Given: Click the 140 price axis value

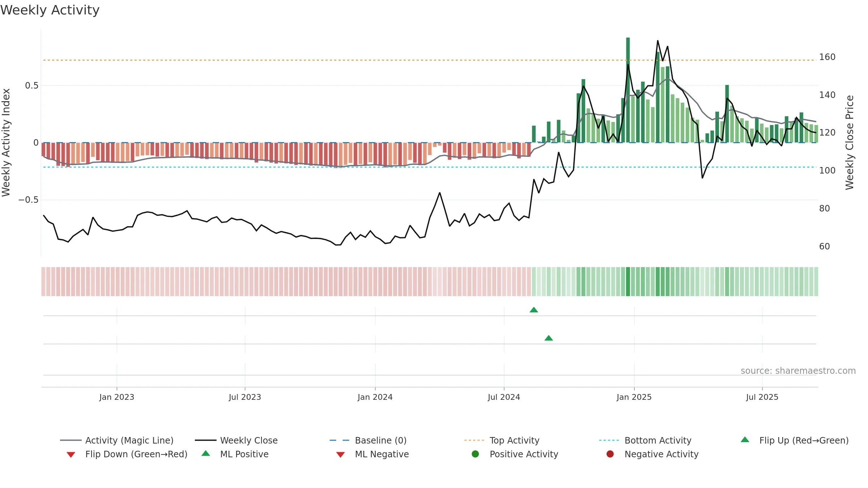Looking at the screenshot, I should point(827,95).
